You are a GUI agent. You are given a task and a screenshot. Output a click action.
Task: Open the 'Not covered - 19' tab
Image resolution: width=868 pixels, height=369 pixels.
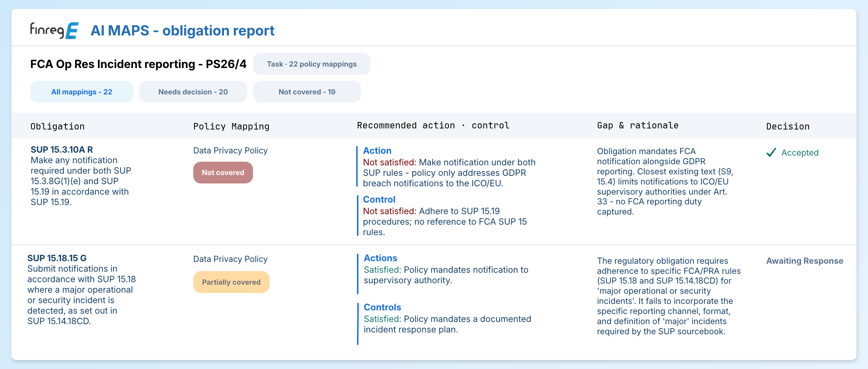coord(307,92)
